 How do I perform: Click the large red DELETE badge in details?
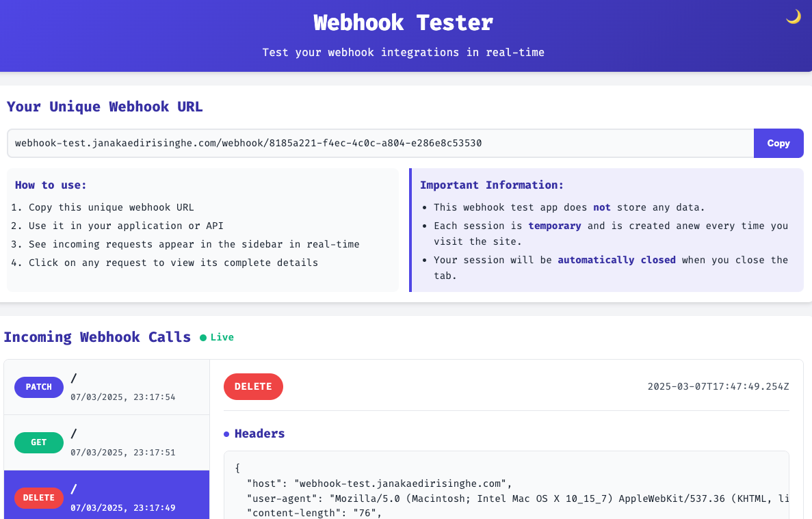[253, 386]
